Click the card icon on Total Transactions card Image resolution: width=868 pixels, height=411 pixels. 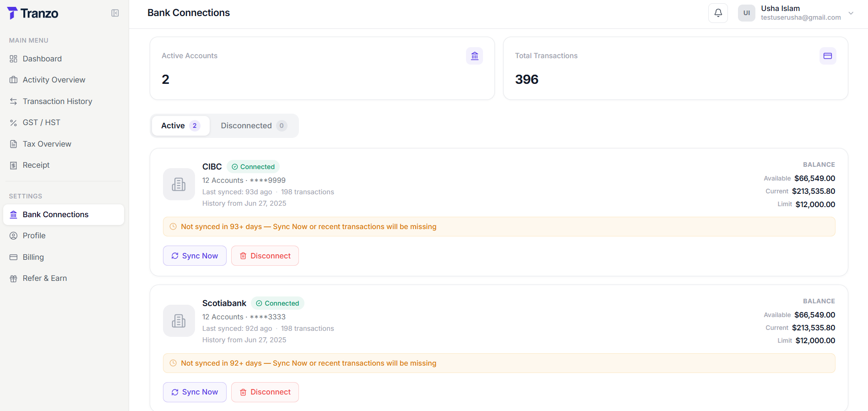[827, 56]
